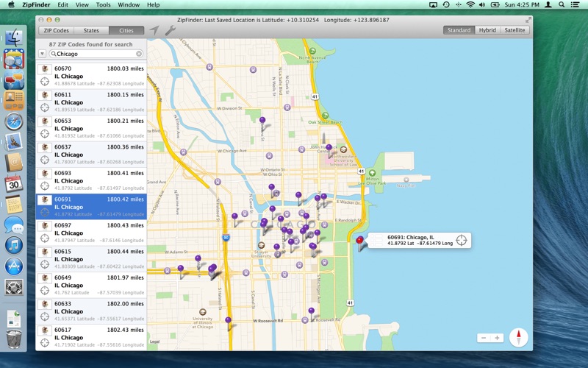Zoom in the map with plus button
The width and height of the screenshot is (588, 368).
click(x=497, y=338)
